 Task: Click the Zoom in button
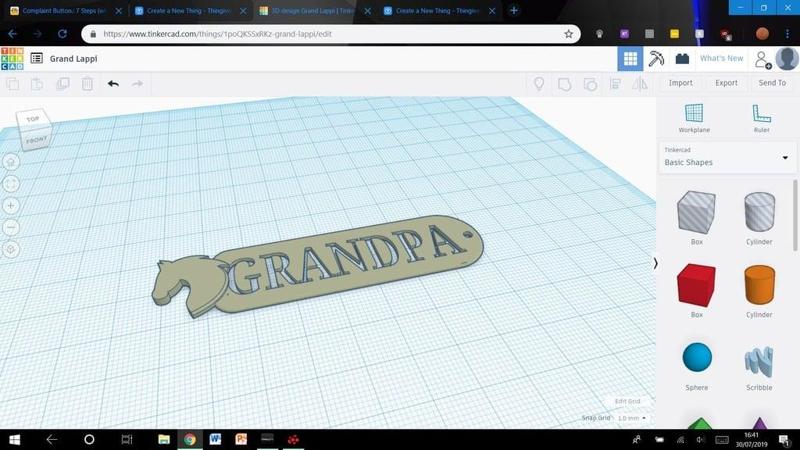(11, 206)
